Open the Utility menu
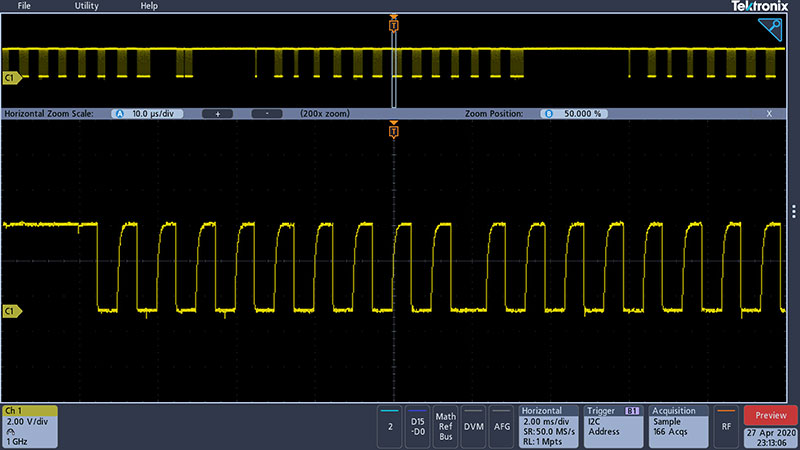This screenshot has height=450, width=800. pos(87,6)
